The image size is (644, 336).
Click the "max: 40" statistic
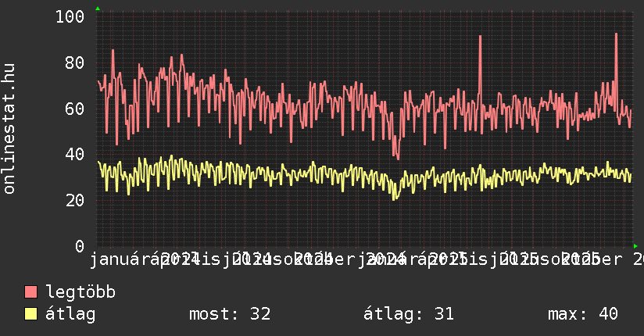(583, 314)
